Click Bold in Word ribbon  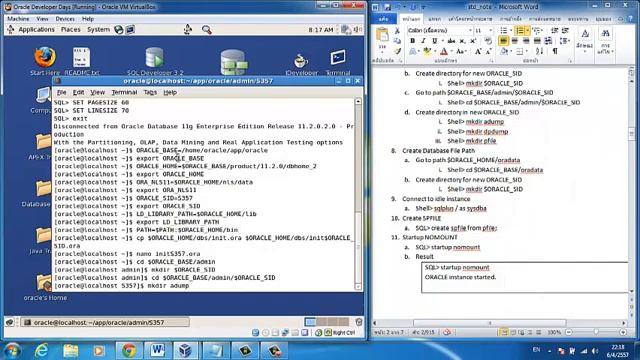(413, 41)
